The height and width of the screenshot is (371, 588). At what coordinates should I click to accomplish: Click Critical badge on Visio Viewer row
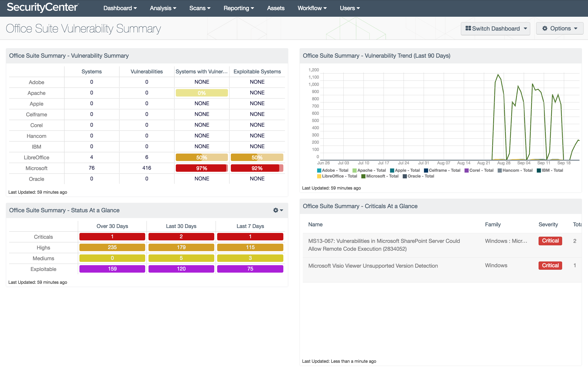(550, 265)
